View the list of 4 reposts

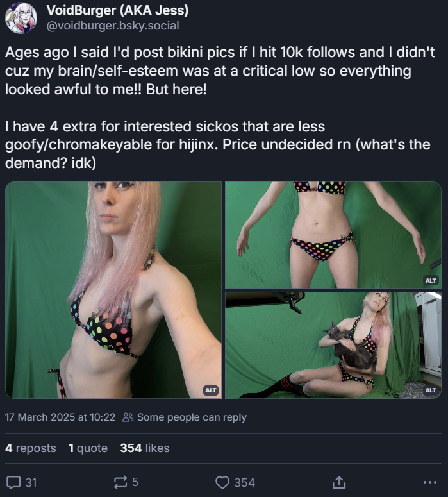[x=30, y=448]
